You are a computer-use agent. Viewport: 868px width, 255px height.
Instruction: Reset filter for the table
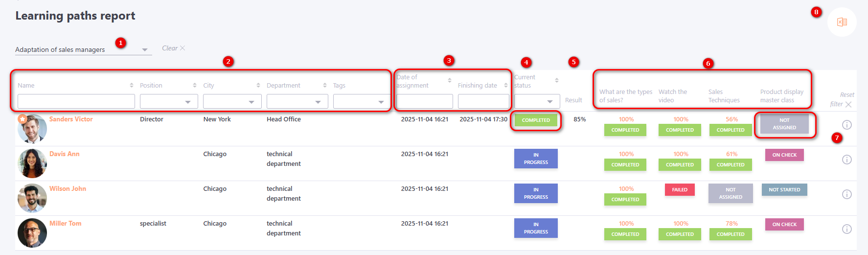[x=842, y=99]
